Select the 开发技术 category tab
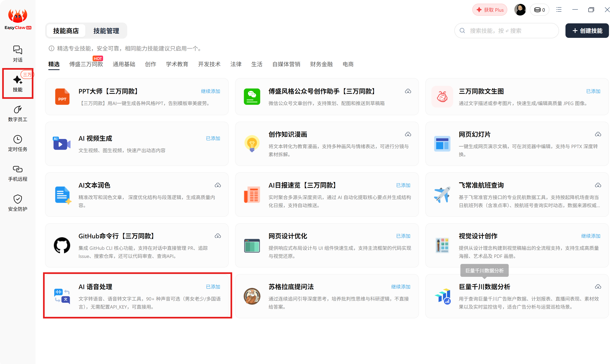 (209, 64)
